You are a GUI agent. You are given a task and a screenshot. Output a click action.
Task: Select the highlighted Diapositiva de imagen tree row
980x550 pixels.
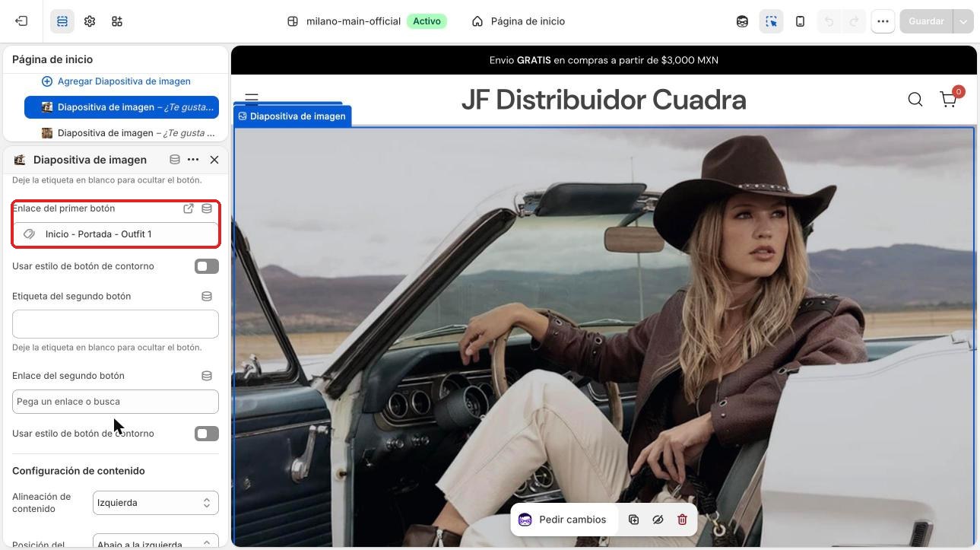pyautogui.click(x=122, y=107)
